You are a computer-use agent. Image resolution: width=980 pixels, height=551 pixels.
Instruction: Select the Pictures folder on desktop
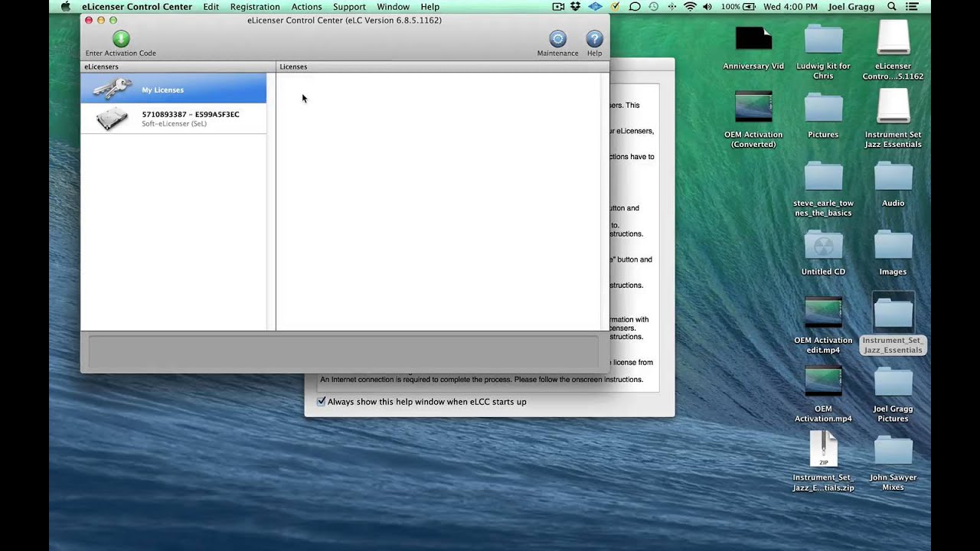click(x=823, y=108)
